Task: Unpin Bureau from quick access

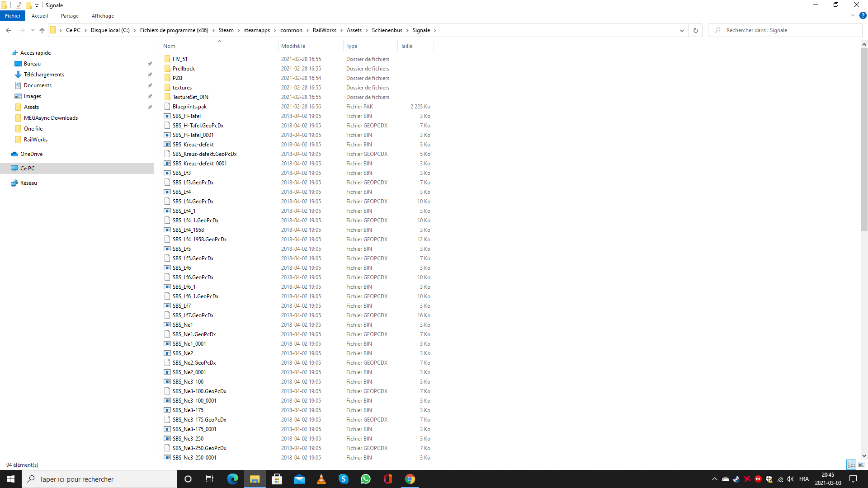Action: [150, 64]
